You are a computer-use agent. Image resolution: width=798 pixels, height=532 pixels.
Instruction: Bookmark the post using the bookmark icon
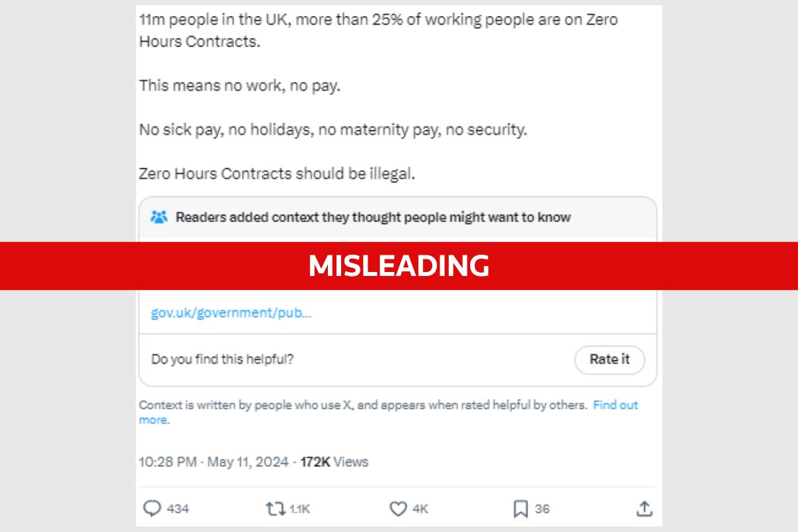tap(521, 509)
